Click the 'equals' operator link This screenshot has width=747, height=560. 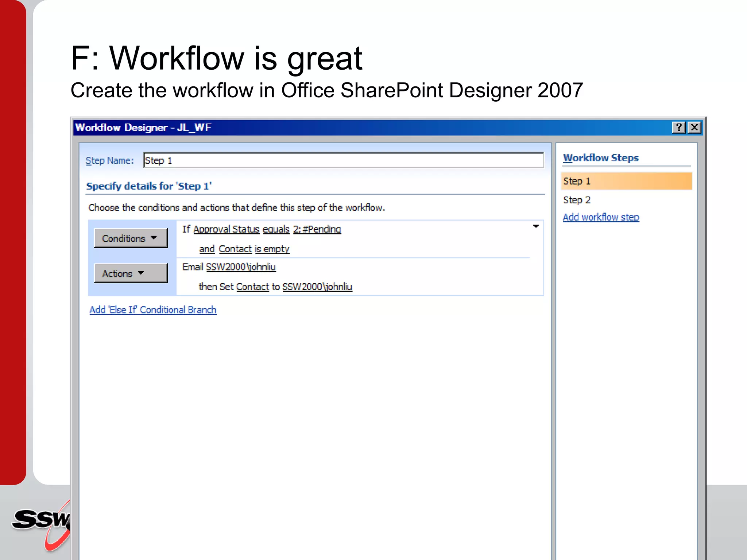(x=276, y=229)
